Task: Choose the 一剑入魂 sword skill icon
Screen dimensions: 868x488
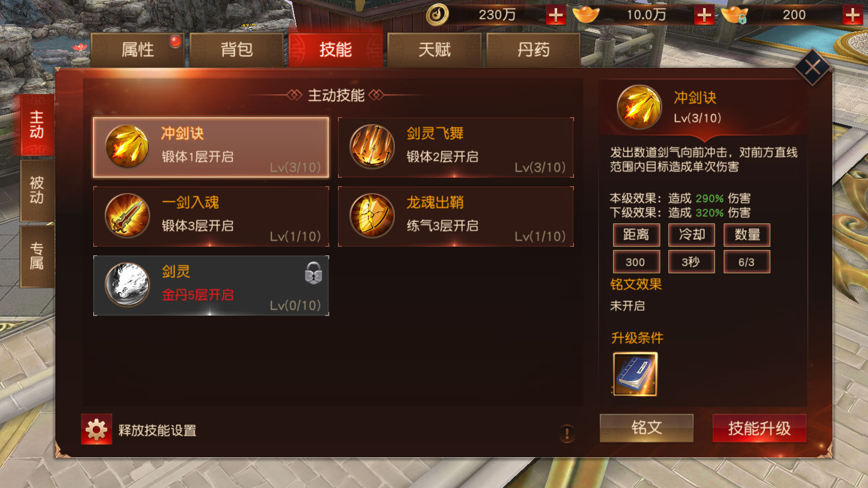Action: coord(127,215)
